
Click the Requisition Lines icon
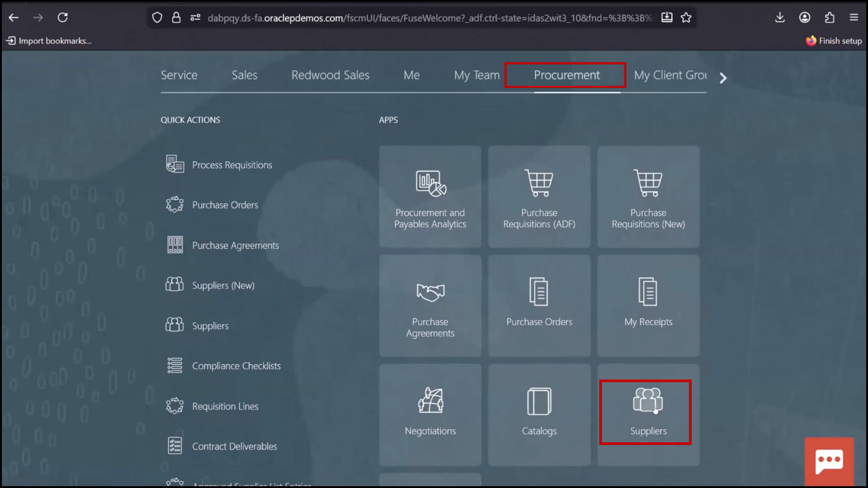[175, 406]
